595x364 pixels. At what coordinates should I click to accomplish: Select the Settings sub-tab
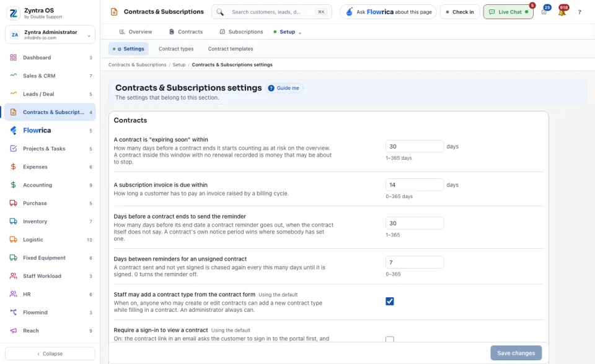(129, 49)
